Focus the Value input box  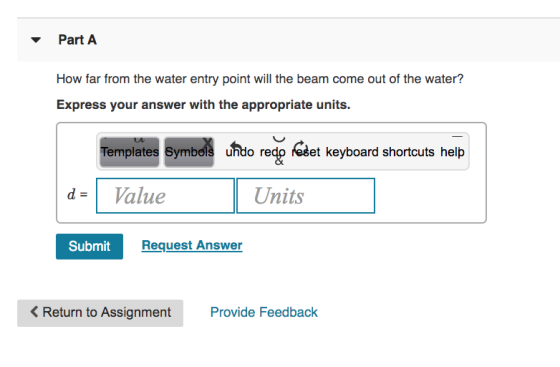pos(165,196)
